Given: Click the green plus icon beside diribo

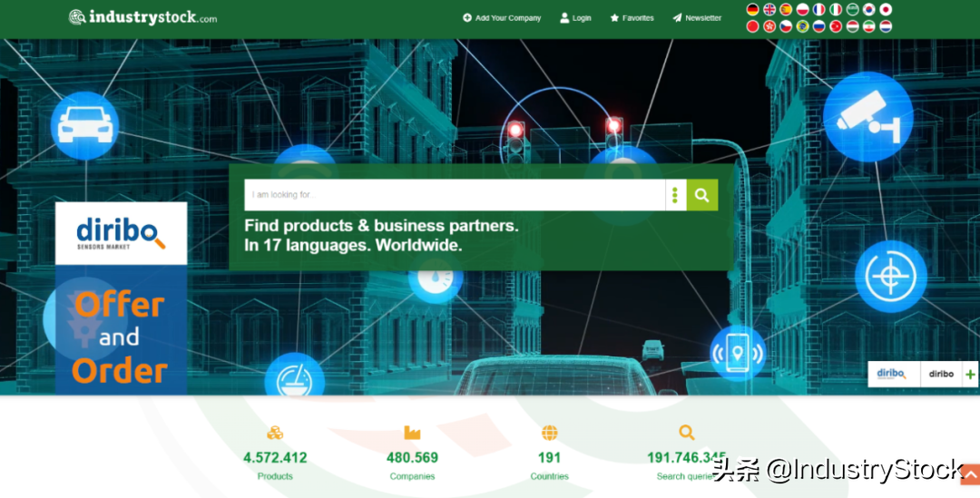Looking at the screenshot, I should coord(970,375).
